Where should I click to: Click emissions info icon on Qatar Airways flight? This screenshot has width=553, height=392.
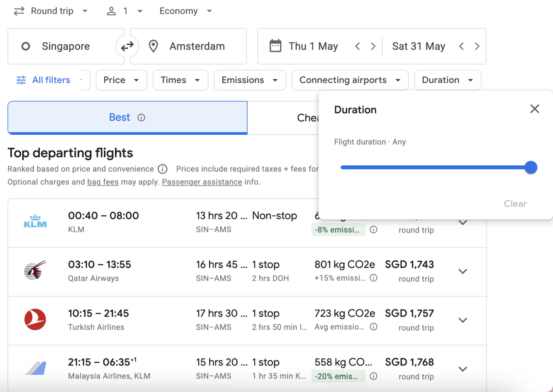tap(374, 278)
